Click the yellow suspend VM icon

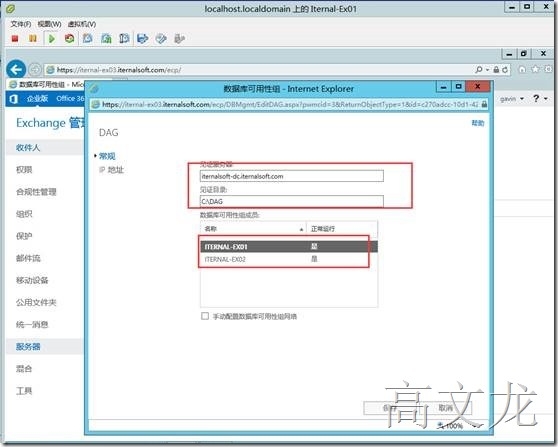click(33, 38)
